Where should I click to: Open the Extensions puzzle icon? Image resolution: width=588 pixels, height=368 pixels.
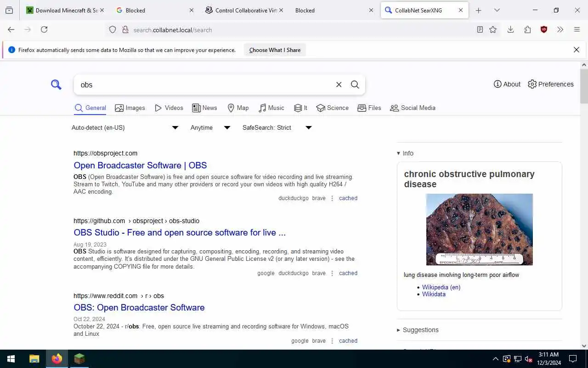click(x=527, y=29)
